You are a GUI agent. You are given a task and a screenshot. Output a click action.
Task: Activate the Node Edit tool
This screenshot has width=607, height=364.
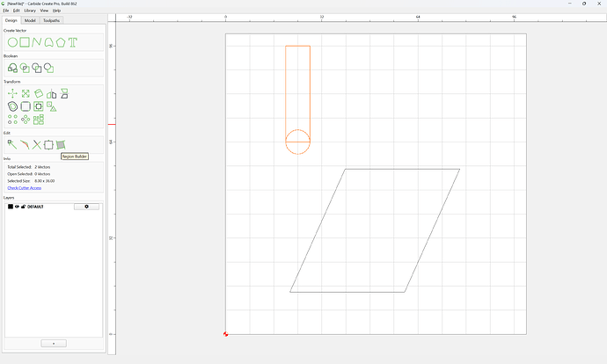12,145
